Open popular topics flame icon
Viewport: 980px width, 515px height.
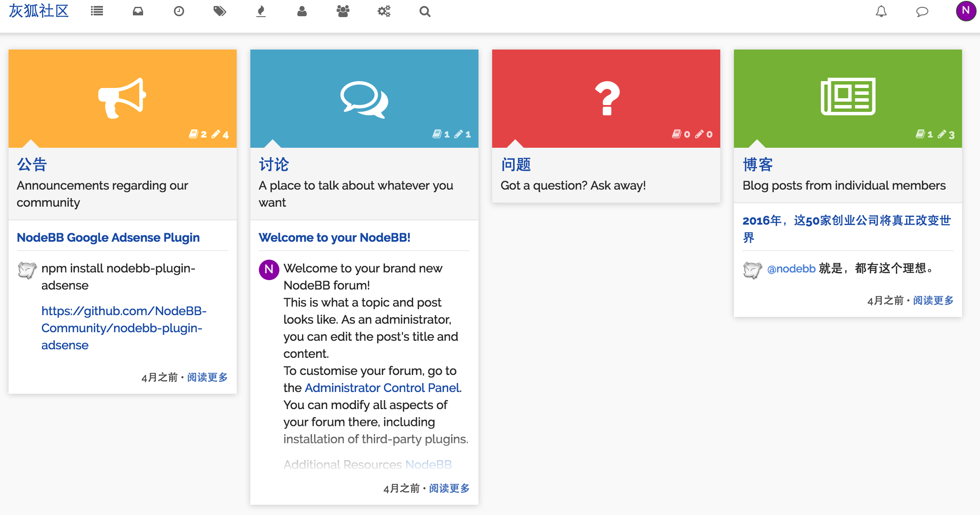click(261, 12)
